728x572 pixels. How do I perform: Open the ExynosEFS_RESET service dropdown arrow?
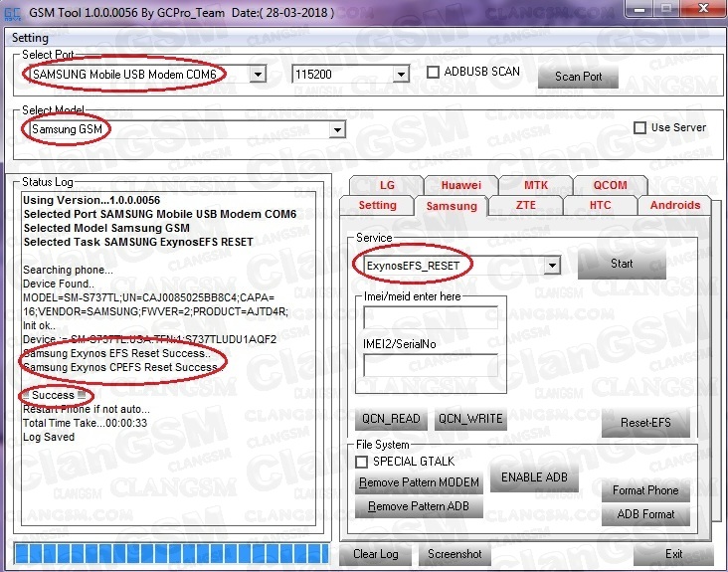552,266
